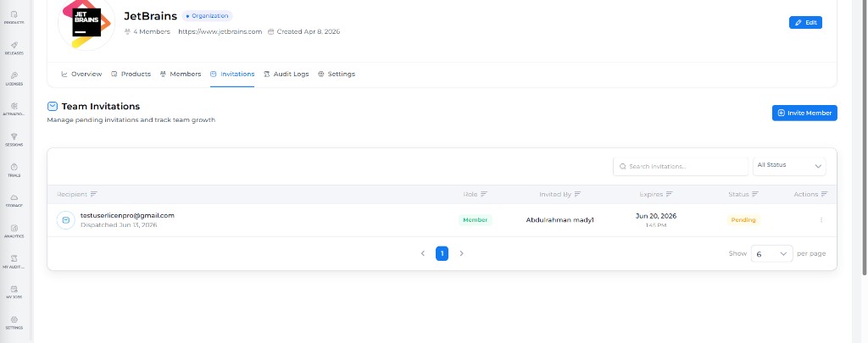Switch to the Overview tab
This screenshot has height=343, width=868.
click(81, 75)
